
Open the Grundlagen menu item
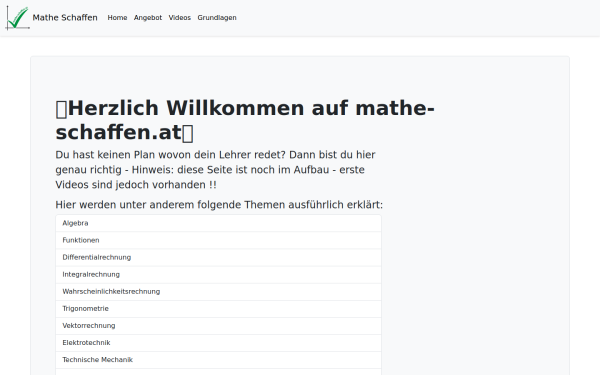point(217,18)
